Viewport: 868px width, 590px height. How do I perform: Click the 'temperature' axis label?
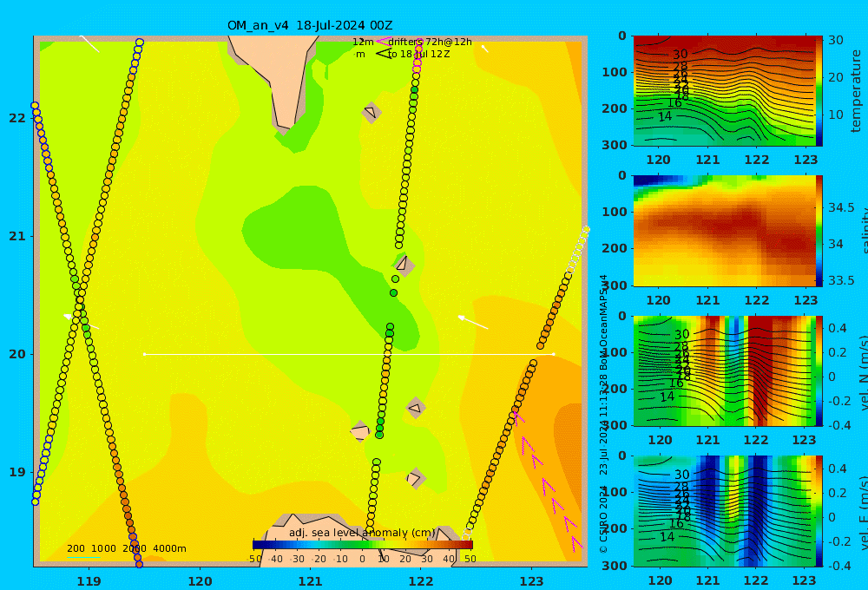(x=857, y=91)
